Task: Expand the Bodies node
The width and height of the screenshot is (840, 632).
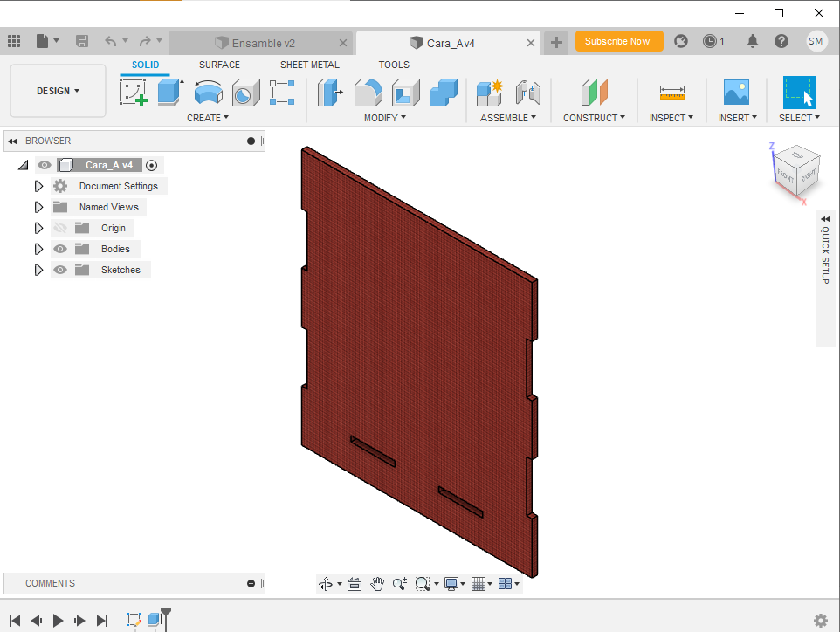Action: click(38, 249)
